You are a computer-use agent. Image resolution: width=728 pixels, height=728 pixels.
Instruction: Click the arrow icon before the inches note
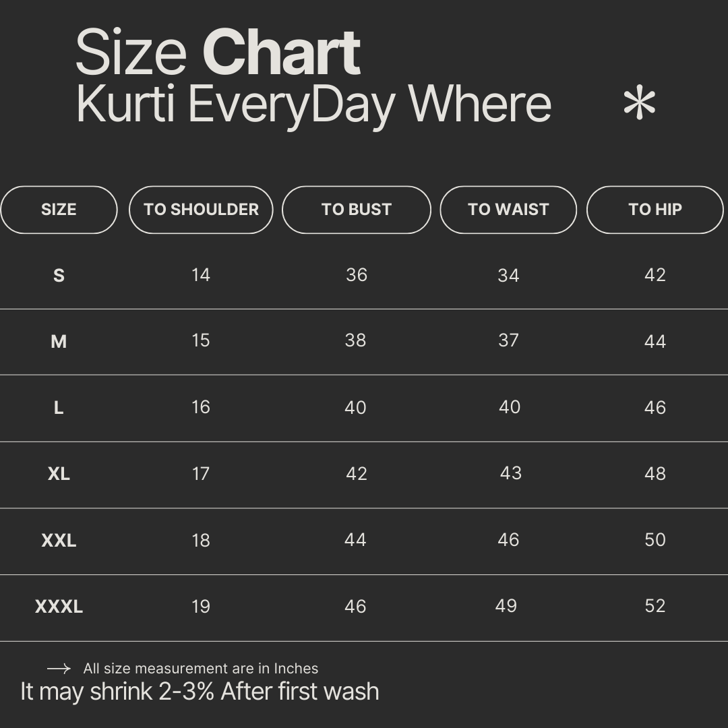point(59,669)
